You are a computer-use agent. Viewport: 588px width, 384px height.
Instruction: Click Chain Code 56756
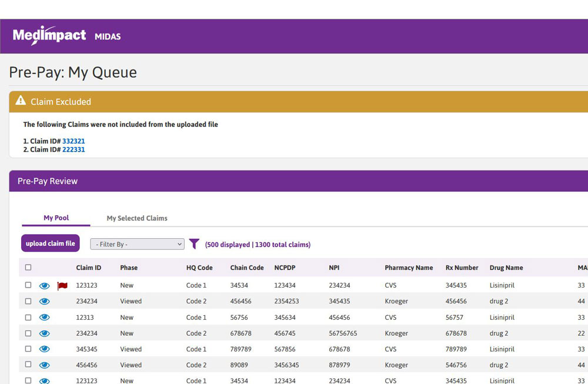point(239,318)
